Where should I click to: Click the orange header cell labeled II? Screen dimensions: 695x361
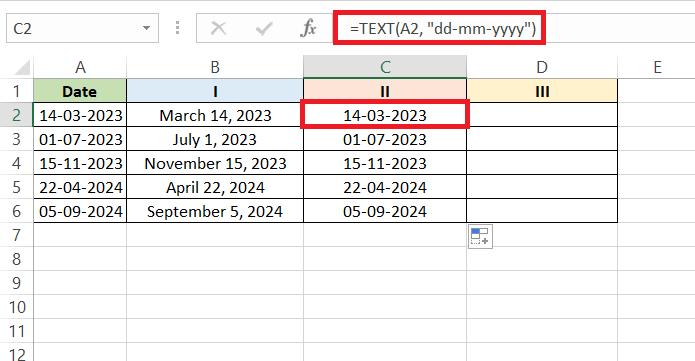point(385,91)
